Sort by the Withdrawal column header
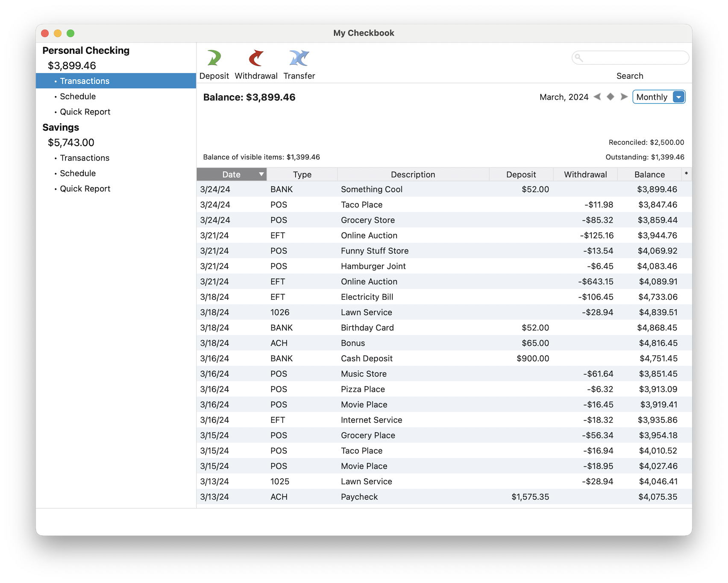Viewport: 728px width, 583px height. point(585,174)
